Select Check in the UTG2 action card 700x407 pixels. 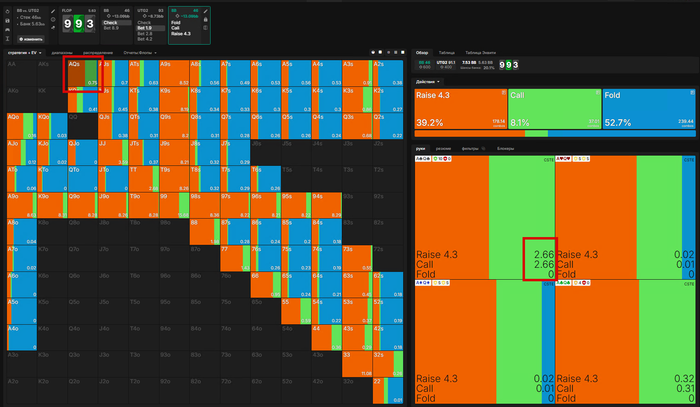point(144,22)
